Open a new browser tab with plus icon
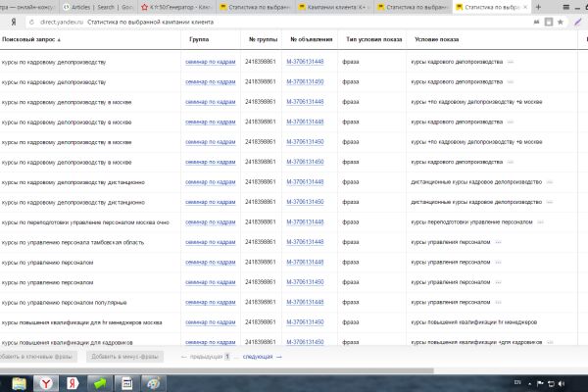The image size is (588, 392). (x=538, y=7)
